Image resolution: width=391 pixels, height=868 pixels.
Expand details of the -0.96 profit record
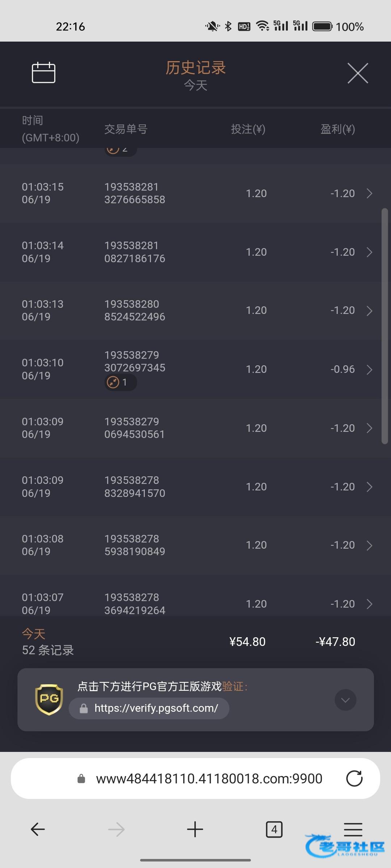(369, 370)
